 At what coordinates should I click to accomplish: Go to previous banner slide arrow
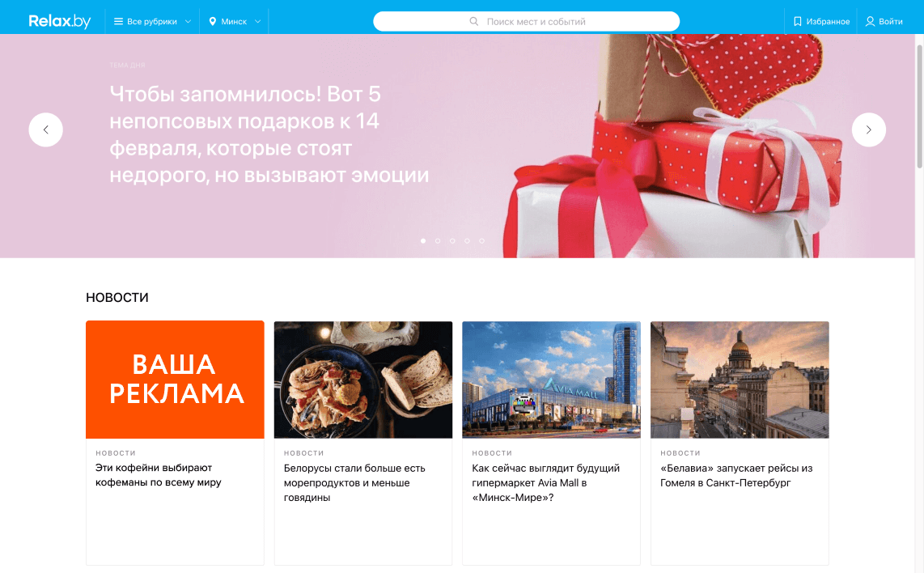coord(46,129)
